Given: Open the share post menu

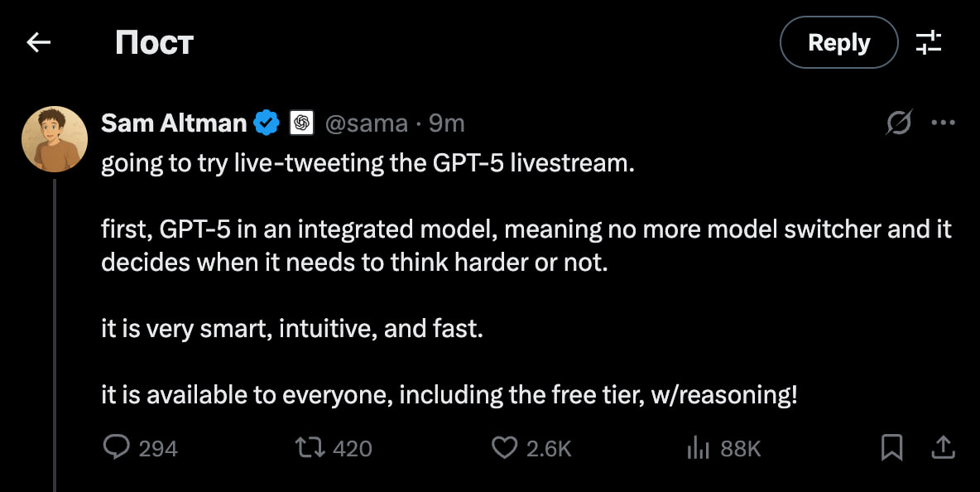Looking at the screenshot, I should point(944,448).
